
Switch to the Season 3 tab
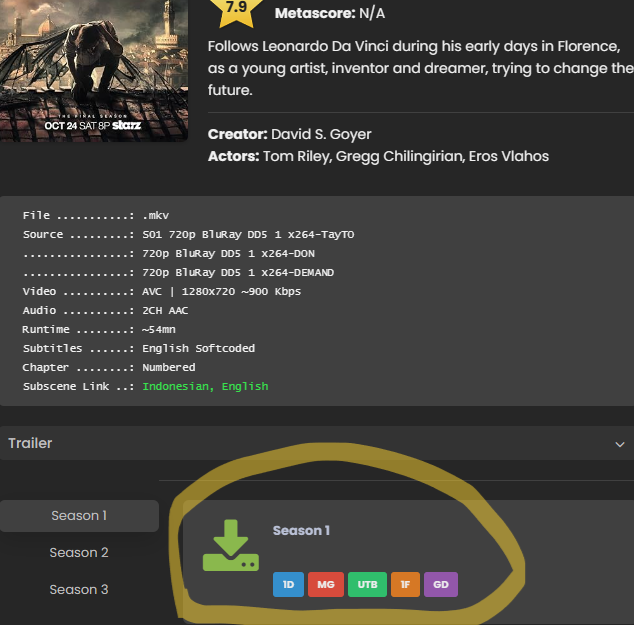coord(79,590)
